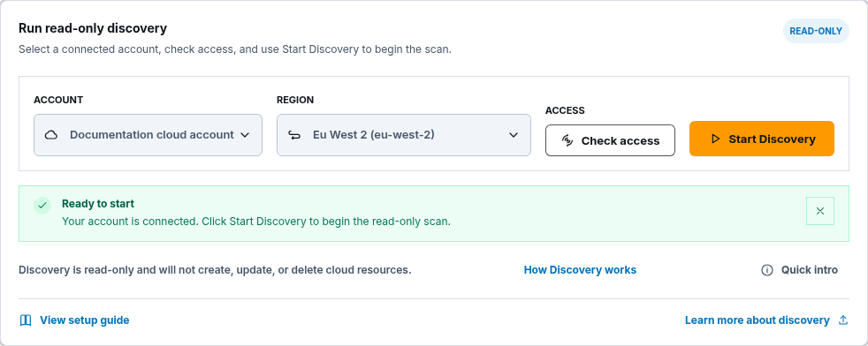Viewport: 868px width, 346px height.
Task: Click the ACCOUNT field label
Action: [x=58, y=100]
